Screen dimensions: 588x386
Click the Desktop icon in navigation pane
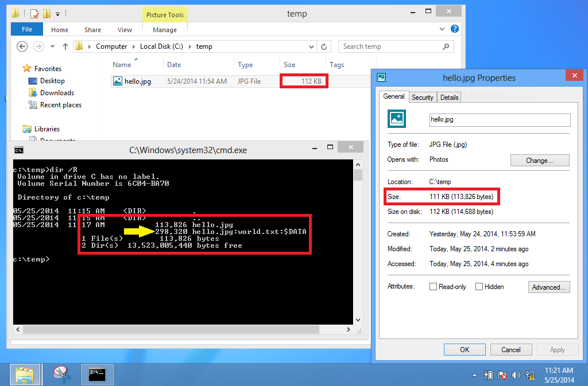33,81
